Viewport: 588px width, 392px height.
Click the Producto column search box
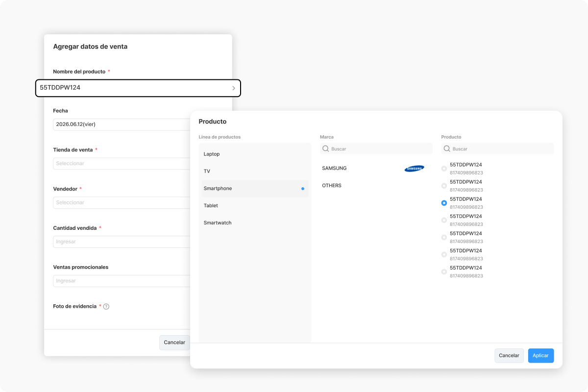497,149
